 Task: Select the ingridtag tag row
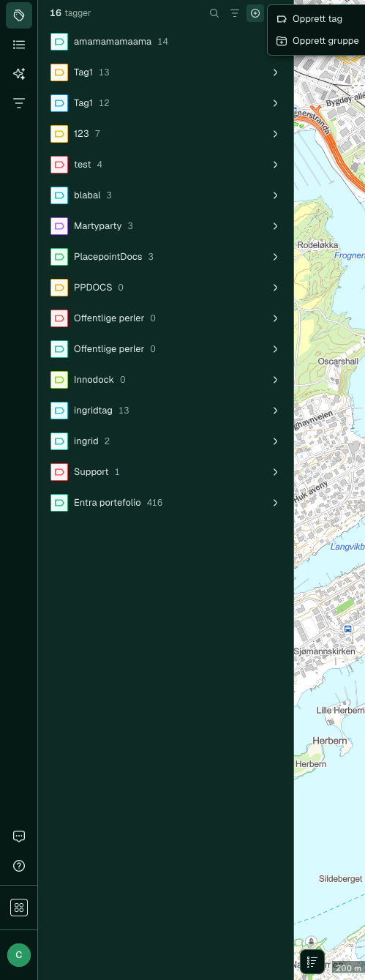[166, 411]
